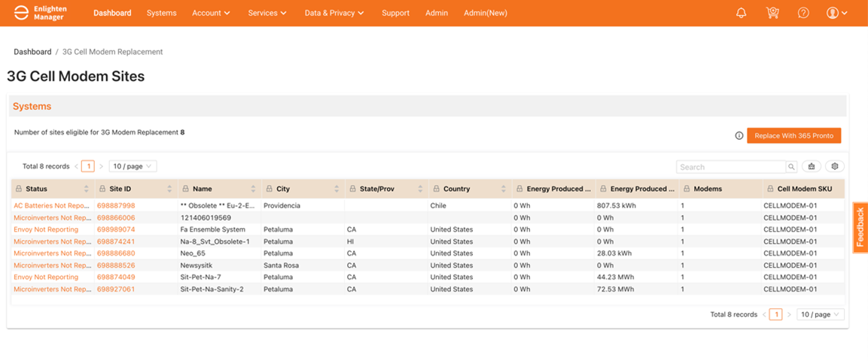Sort by Site ID column arrows
868x361 pixels.
(x=169, y=189)
